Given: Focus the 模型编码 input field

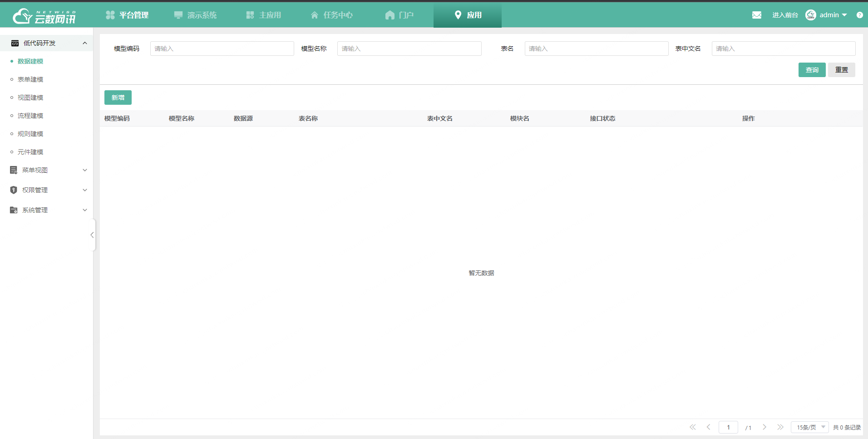Looking at the screenshot, I should 222,49.
